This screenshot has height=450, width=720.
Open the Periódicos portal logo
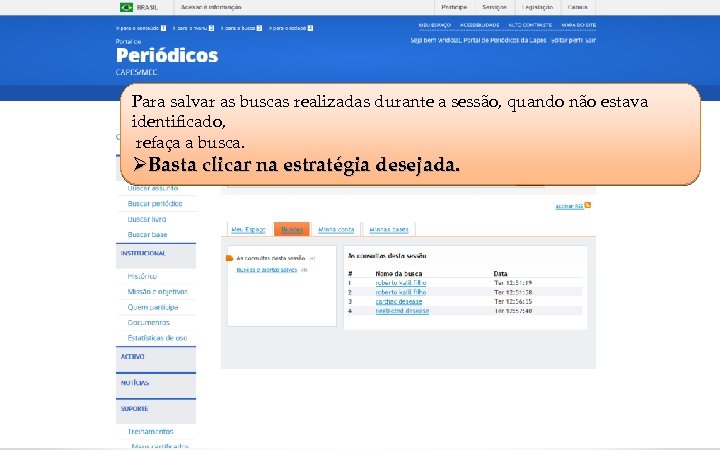point(167,56)
